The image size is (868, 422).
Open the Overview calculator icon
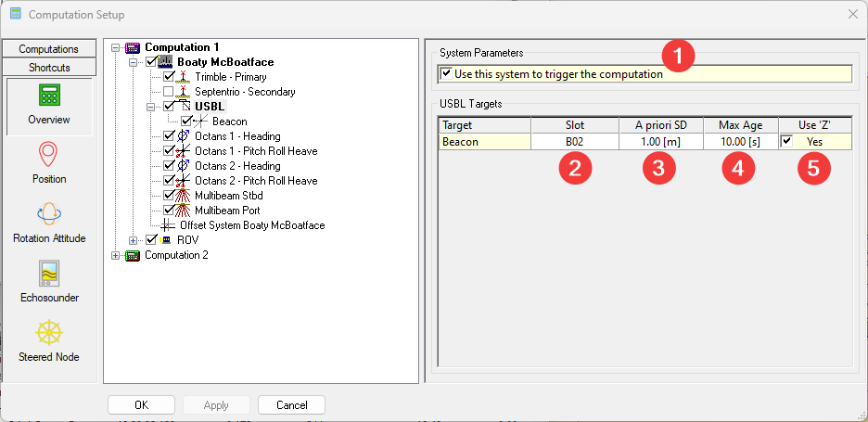pyautogui.click(x=49, y=96)
